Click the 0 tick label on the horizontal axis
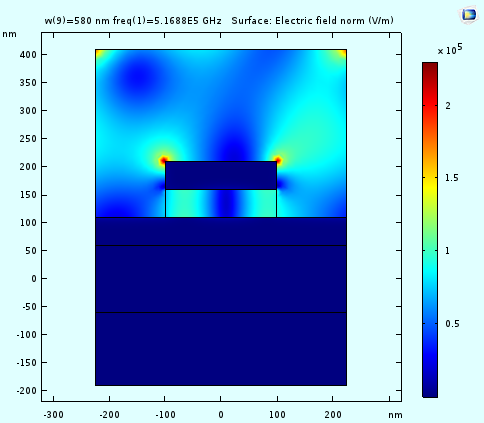The image size is (484, 423). pyautogui.click(x=221, y=415)
